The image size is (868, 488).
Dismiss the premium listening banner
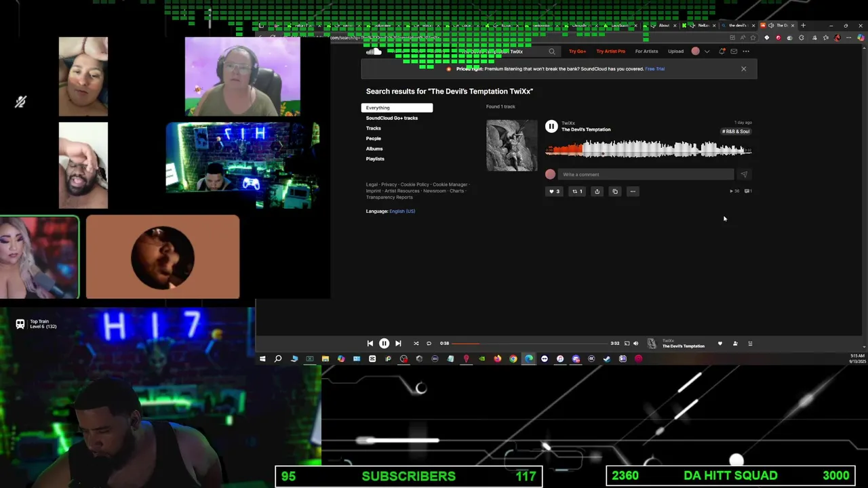click(743, 68)
